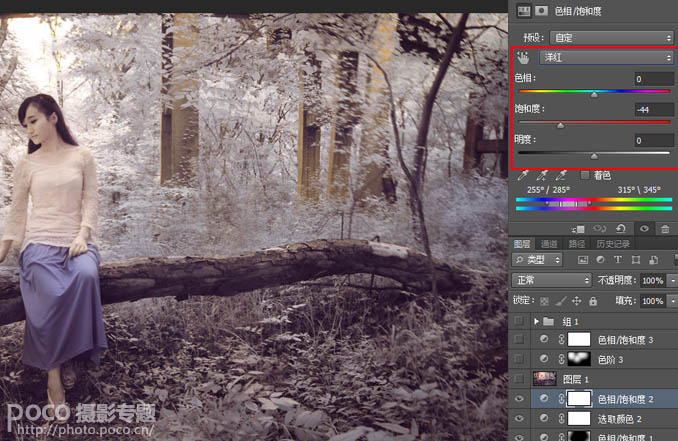
Task: Click the first eyedropper tool
Action: [522, 175]
